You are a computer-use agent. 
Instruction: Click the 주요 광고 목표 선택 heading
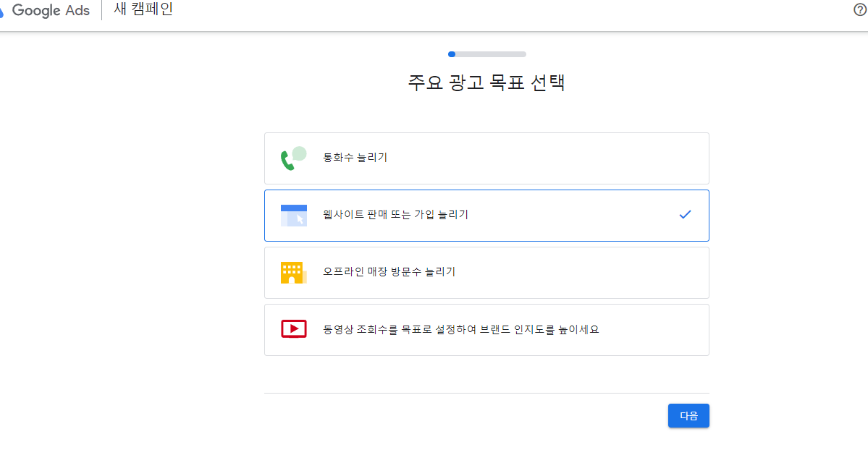(486, 82)
